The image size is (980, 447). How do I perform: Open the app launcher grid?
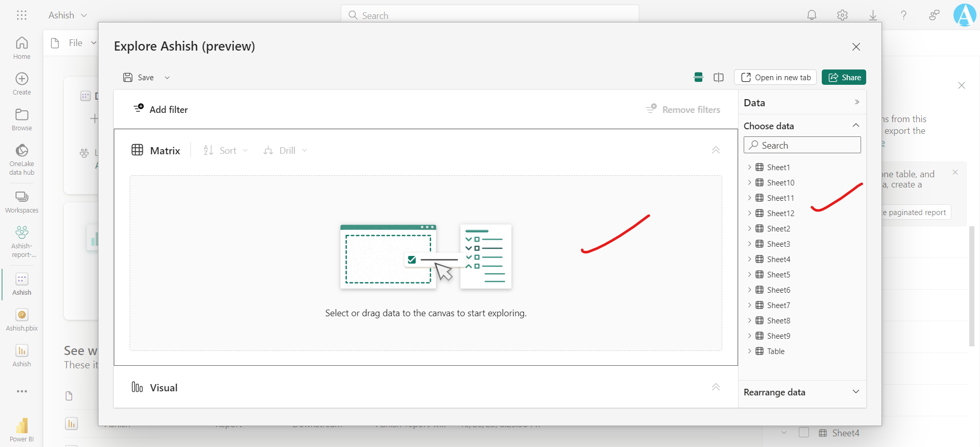(21, 15)
